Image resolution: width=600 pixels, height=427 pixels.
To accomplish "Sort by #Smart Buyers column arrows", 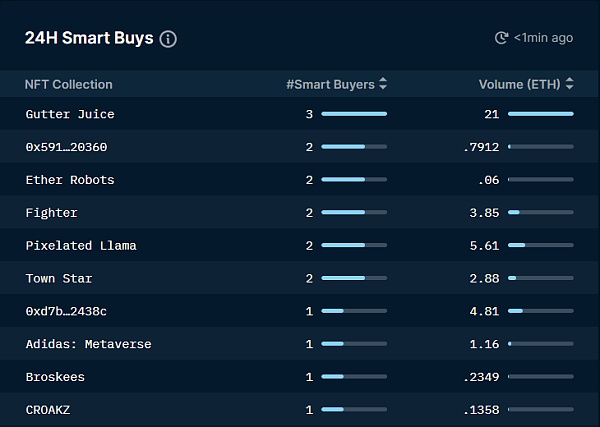I will click(383, 85).
